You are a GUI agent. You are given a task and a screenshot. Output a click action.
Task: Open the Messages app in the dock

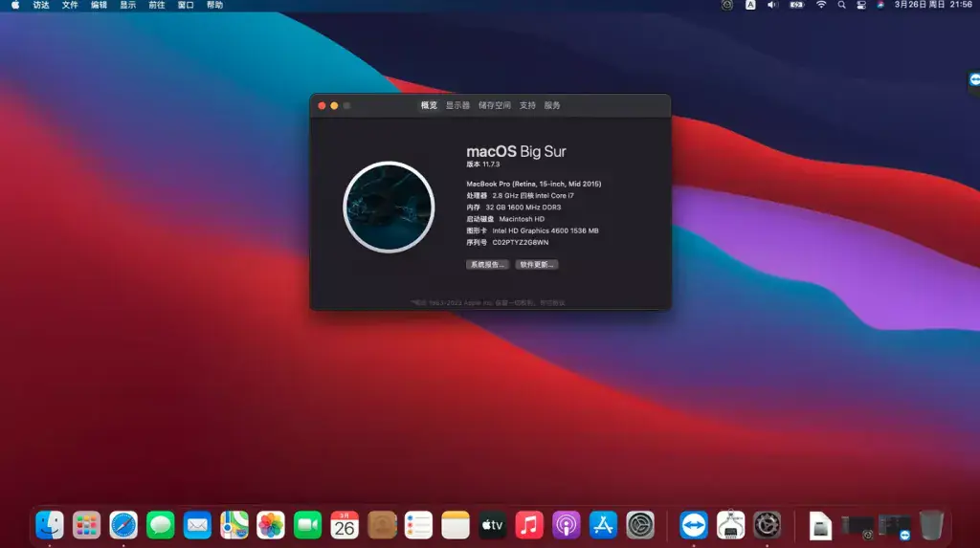tap(160, 525)
